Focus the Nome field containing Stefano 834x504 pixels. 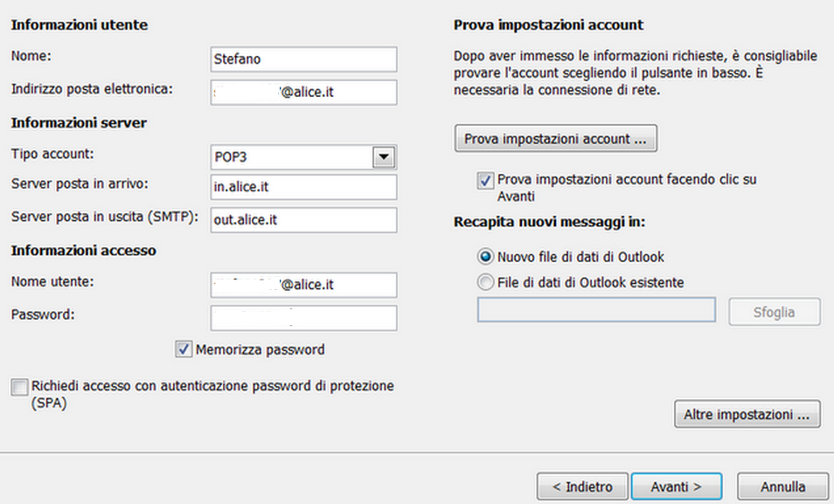click(x=303, y=59)
